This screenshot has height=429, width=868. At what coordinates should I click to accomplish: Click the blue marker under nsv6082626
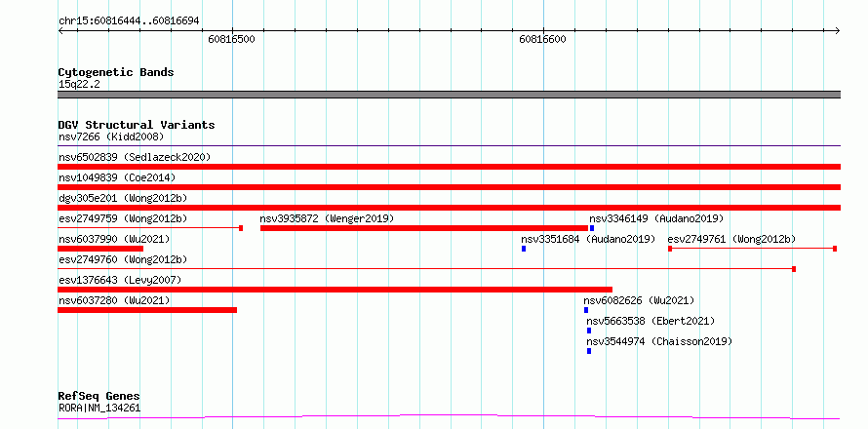586,310
